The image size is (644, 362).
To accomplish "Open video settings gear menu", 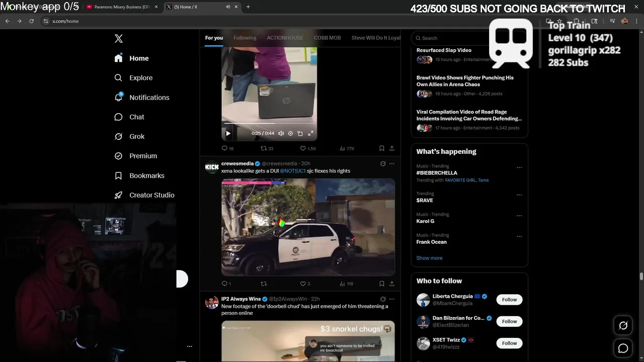I will pyautogui.click(x=290, y=133).
